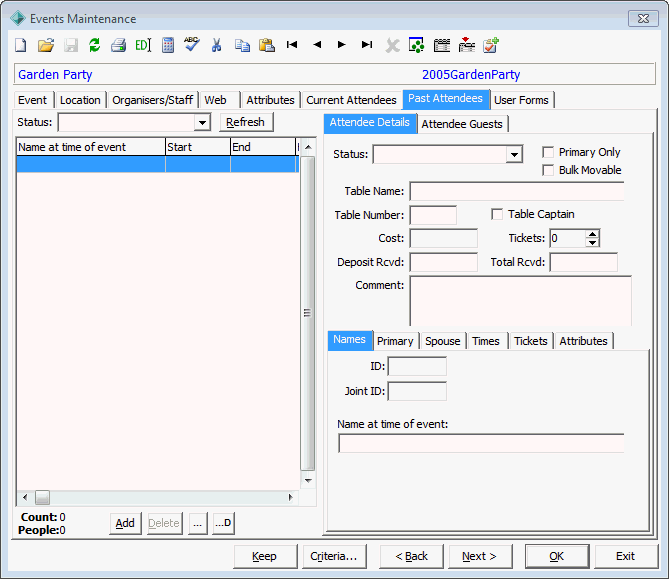Screen dimensions: 669x579
Task: Expand the Status dropdown in Attendee Details
Action: [515, 154]
